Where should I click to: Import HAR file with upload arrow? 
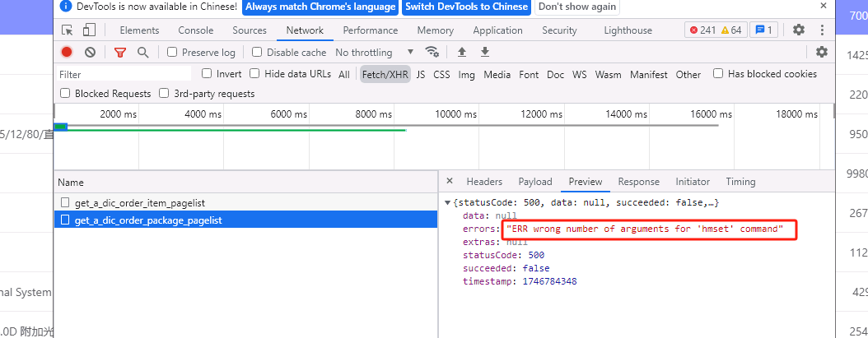tap(462, 52)
